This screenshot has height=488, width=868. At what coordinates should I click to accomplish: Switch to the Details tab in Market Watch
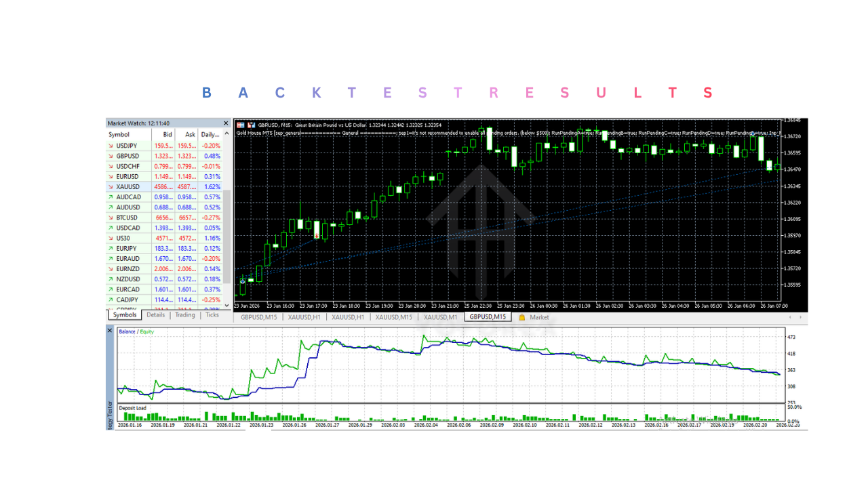coord(156,314)
